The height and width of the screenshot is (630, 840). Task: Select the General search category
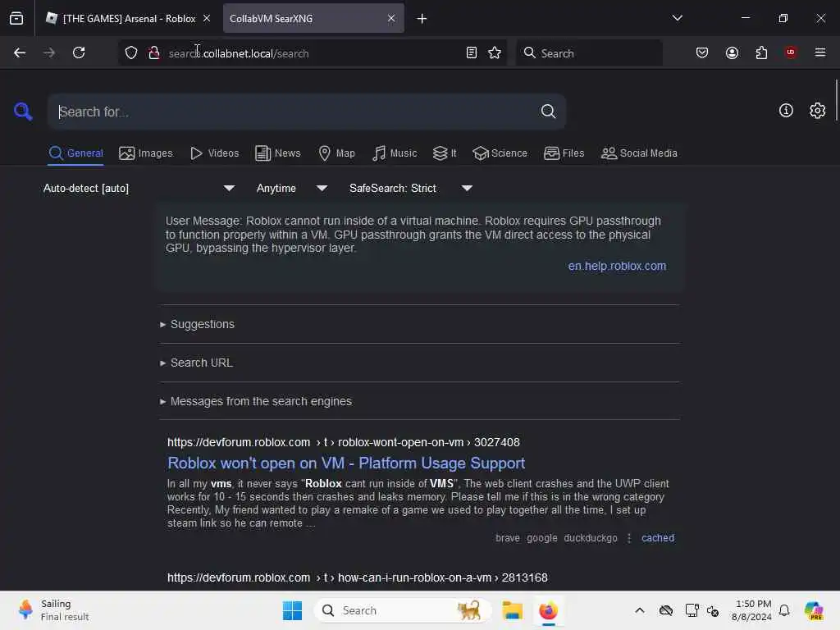tap(75, 153)
